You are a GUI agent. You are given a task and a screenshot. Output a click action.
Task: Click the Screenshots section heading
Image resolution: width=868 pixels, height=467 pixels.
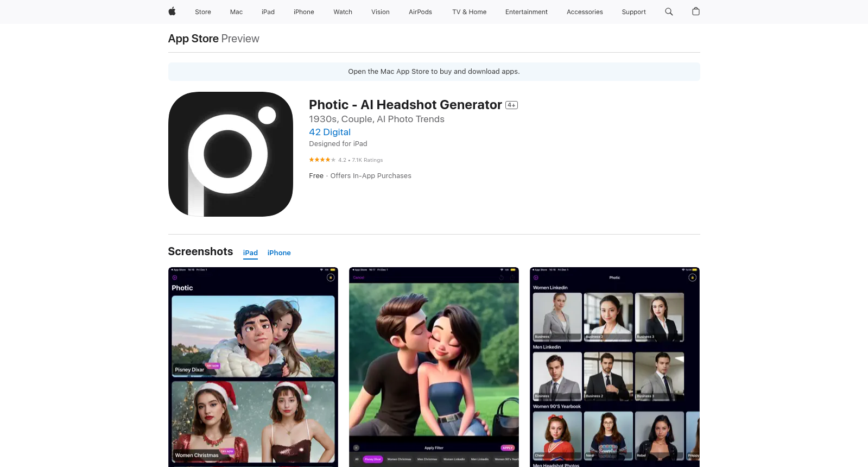point(200,251)
